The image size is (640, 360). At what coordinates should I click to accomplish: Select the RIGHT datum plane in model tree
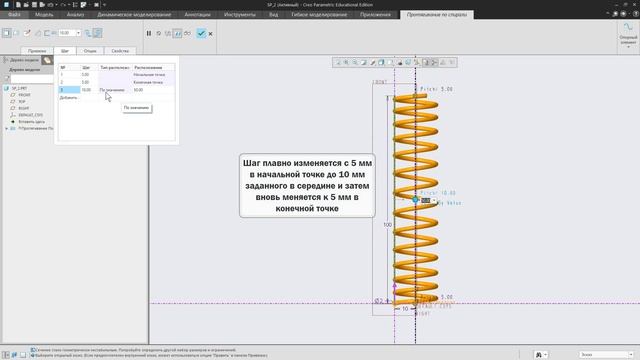point(24,108)
